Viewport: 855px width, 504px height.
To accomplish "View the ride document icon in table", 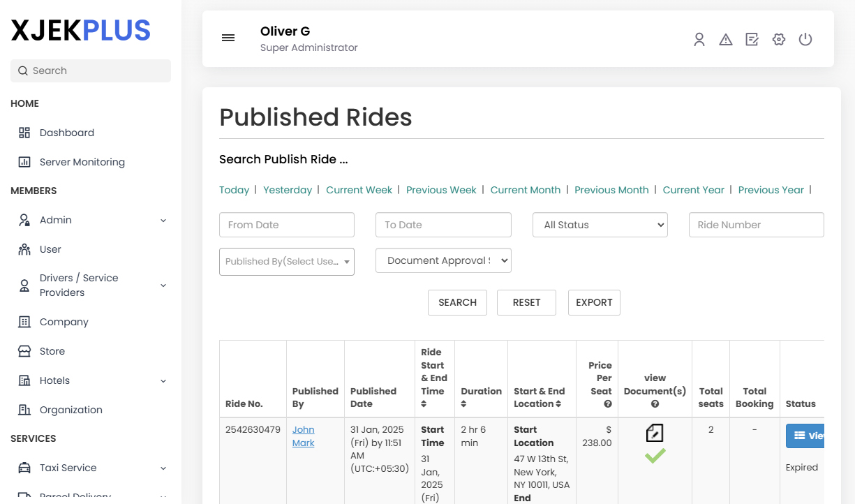I will coord(655,432).
